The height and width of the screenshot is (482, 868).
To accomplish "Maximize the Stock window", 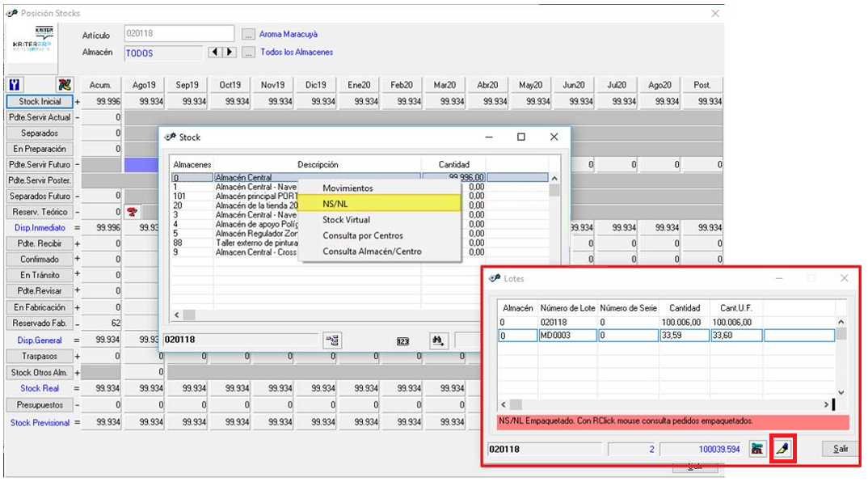I will (x=521, y=137).
